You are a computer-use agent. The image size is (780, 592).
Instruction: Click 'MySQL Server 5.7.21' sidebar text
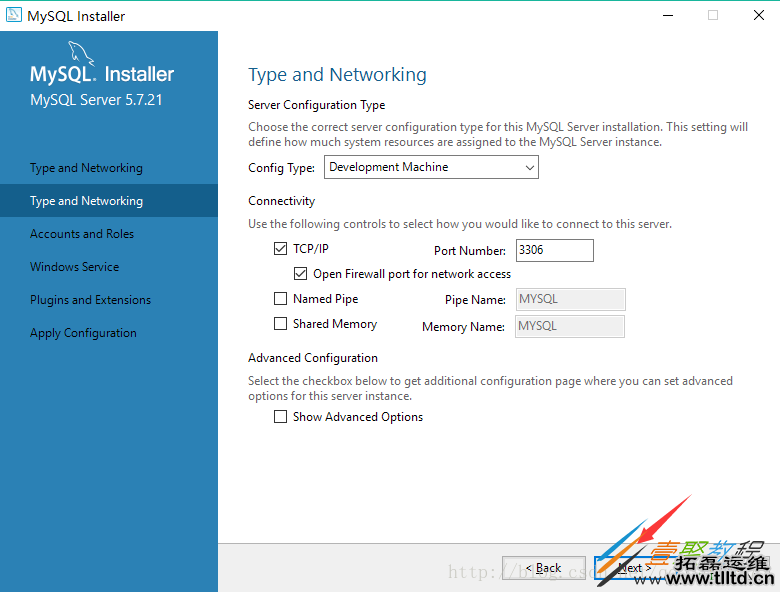[x=97, y=100]
